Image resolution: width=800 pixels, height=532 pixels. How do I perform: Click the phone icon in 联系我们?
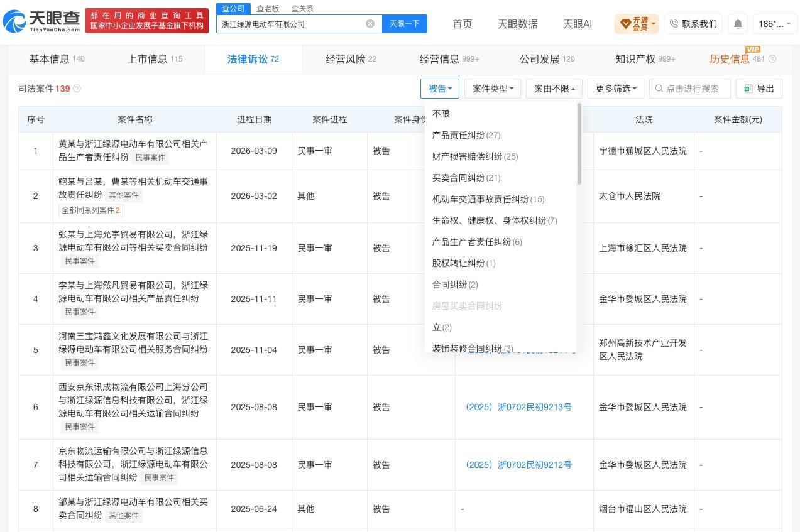(x=674, y=24)
